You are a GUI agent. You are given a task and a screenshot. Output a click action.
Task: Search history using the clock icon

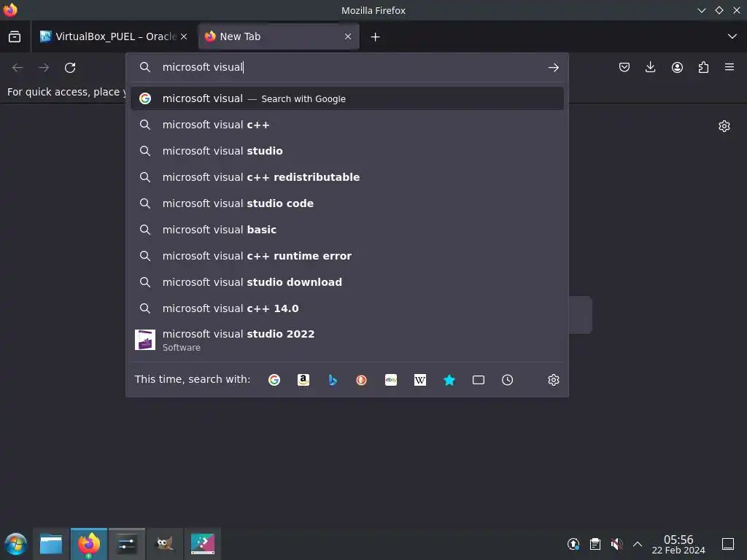coord(508,380)
